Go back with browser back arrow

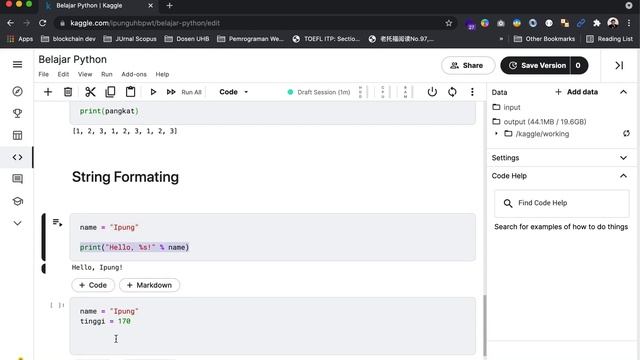click(x=11, y=23)
